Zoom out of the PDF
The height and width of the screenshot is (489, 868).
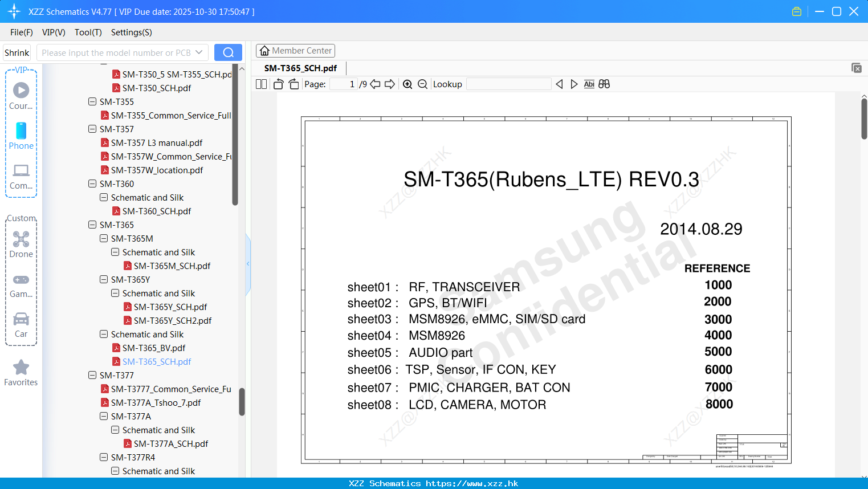pos(422,84)
